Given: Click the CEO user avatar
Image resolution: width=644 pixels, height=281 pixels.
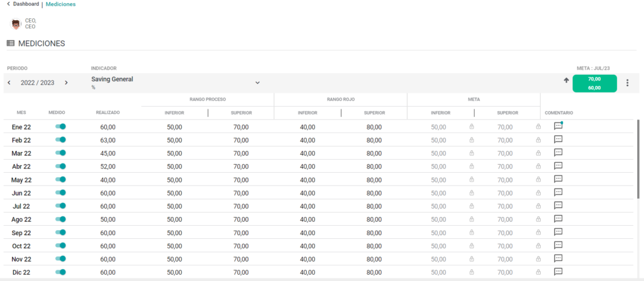Looking at the screenshot, I should click(x=16, y=25).
